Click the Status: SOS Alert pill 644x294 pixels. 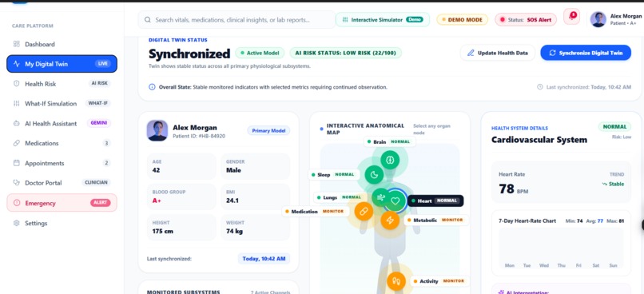coord(526,20)
